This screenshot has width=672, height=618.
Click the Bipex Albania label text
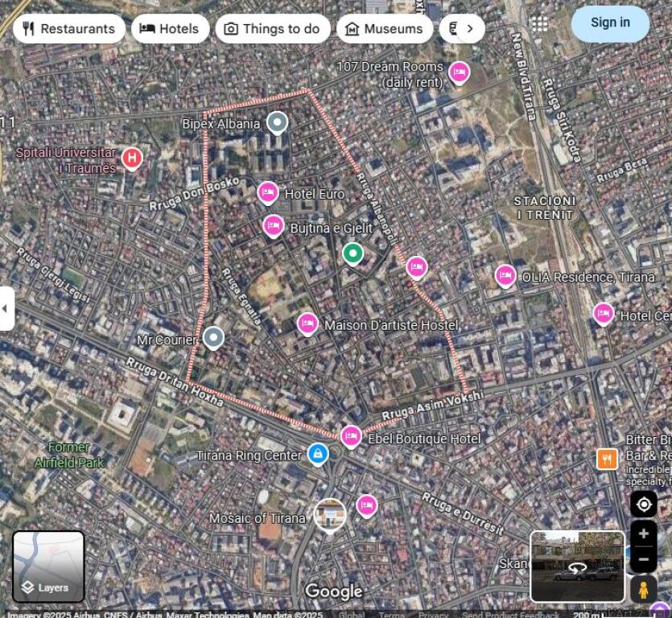221,124
